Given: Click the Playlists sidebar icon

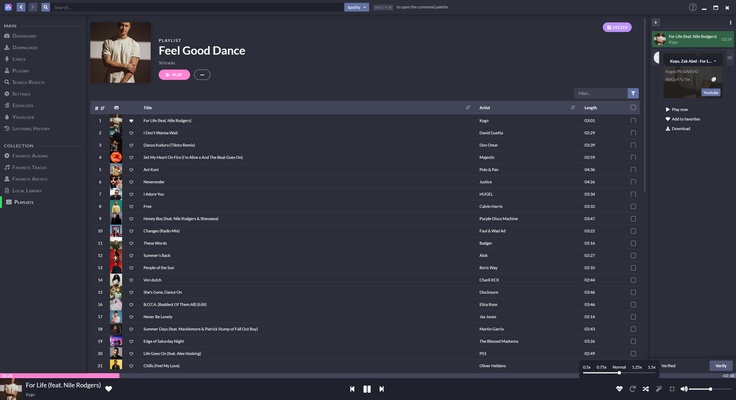Looking at the screenshot, I should [8, 202].
